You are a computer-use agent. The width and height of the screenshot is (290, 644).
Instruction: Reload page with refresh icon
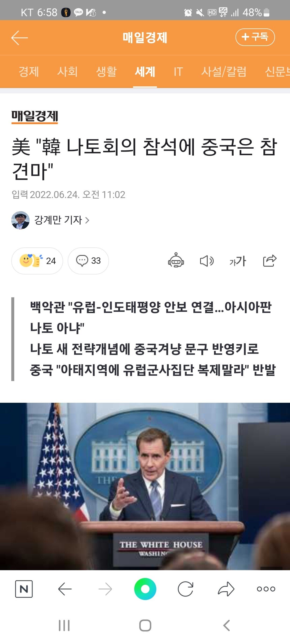coord(186,589)
